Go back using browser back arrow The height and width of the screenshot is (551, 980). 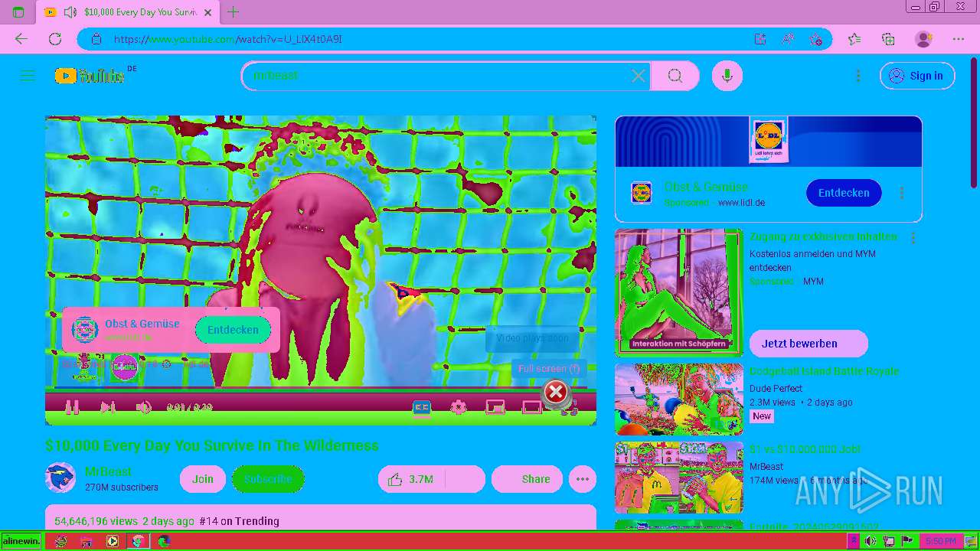click(21, 39)
